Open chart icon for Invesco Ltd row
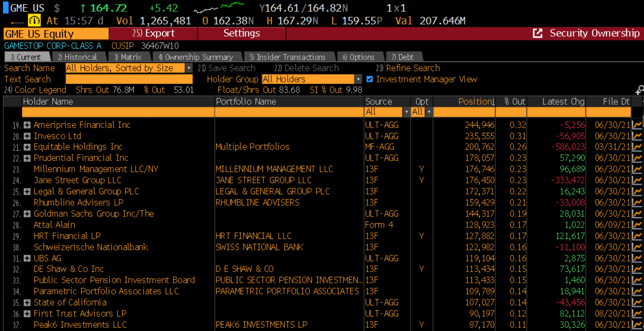 (x=637, y=136)
